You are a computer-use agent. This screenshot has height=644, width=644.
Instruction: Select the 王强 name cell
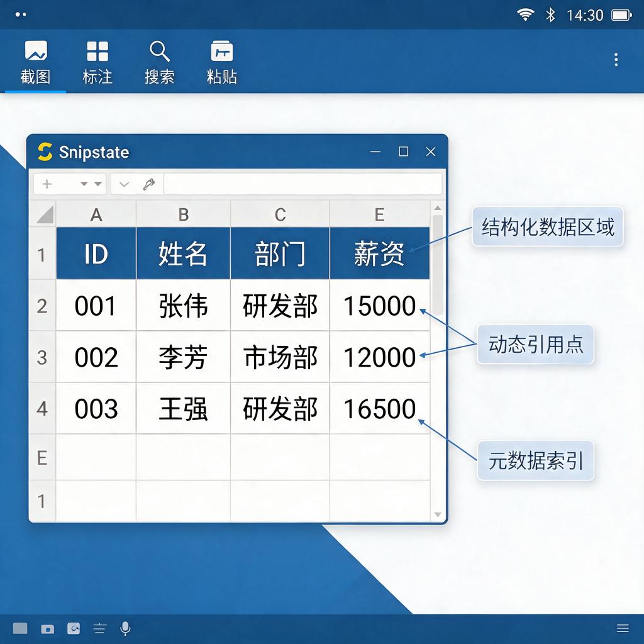point(183,409)
